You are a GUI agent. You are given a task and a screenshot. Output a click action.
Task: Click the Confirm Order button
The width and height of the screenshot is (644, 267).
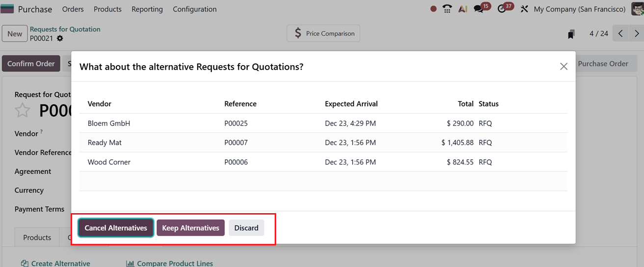(x=31, y=64)
